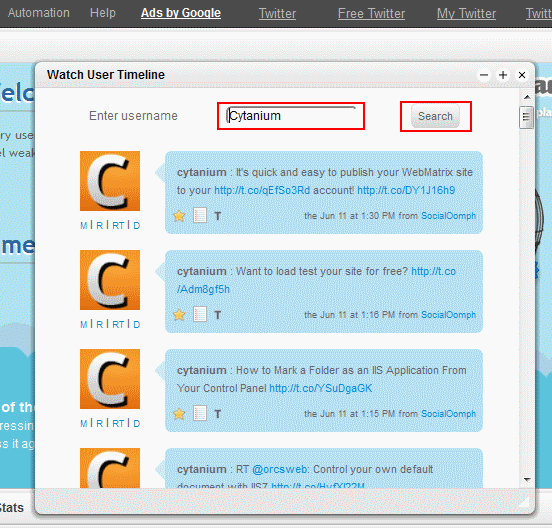This screenshot has width=552, height=528.
Task: Open the Free Twitter ad link
Action: 371,14
